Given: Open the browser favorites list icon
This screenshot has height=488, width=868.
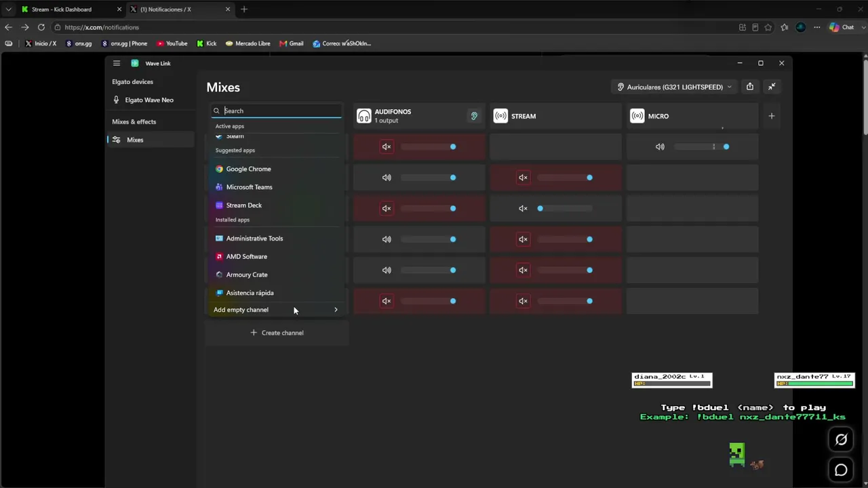Looking at the screenshot, I should (x=785, y=27).
